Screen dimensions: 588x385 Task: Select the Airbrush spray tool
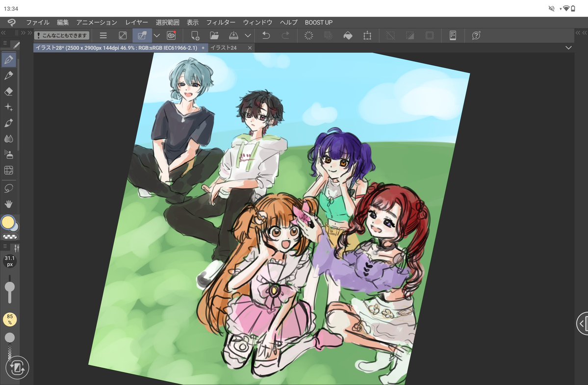(9, 154)
